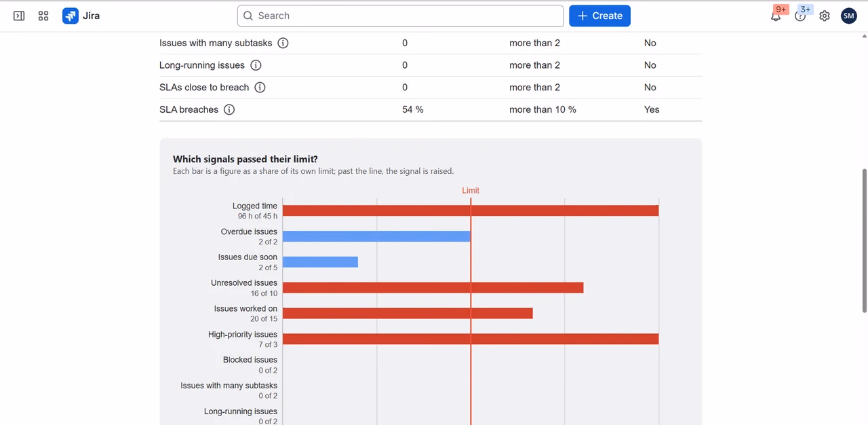Viewport: 868px width, 425px height.
Task: Select the High-priority issues chart bar
Action: click(471, 339)
